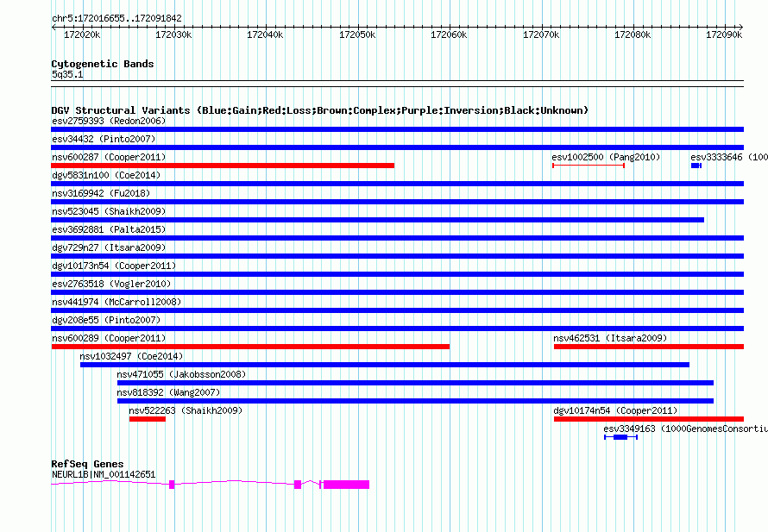The width and height of the screenshot is (768, 532).
Task: Open the short red nsv522263 (Shaikh2009) bar
Action: pyautogui.click(x=148, y=419)
